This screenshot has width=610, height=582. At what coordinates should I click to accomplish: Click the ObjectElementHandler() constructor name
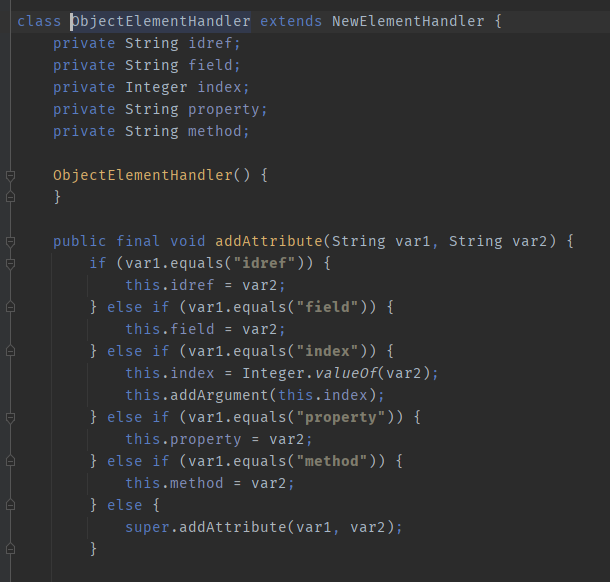[x=143, y=175]
